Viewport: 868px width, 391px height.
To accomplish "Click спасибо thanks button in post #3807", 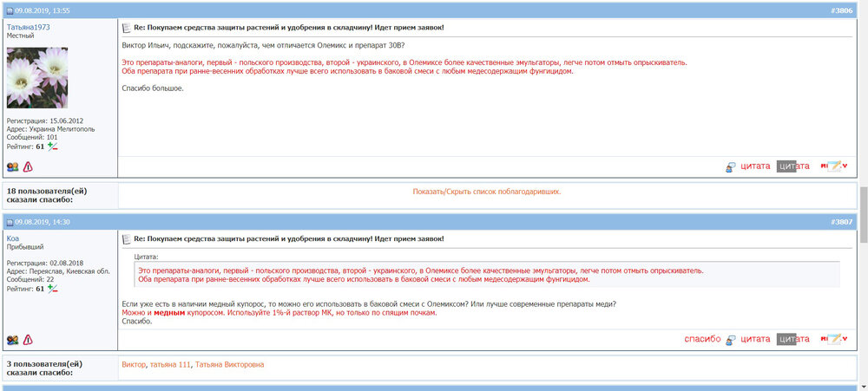I will (702, 339).
